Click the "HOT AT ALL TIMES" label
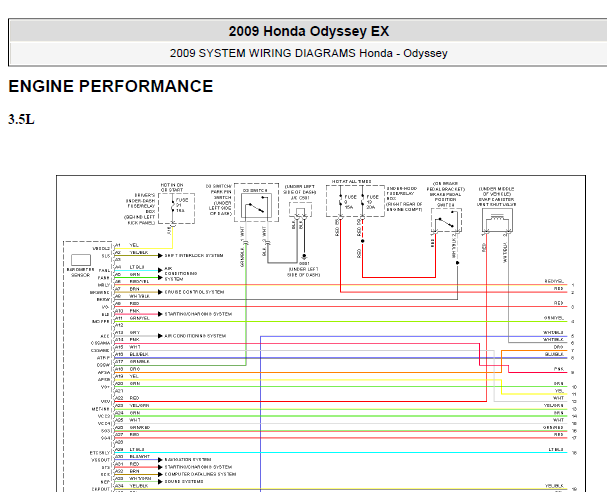Screen dimensions: 607x492 (x=352, y=182)
